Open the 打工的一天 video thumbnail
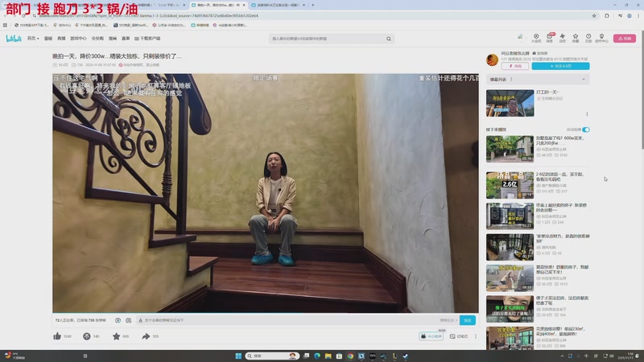The width and height of the screenshot is (644, 362). [x=510, y=103]
